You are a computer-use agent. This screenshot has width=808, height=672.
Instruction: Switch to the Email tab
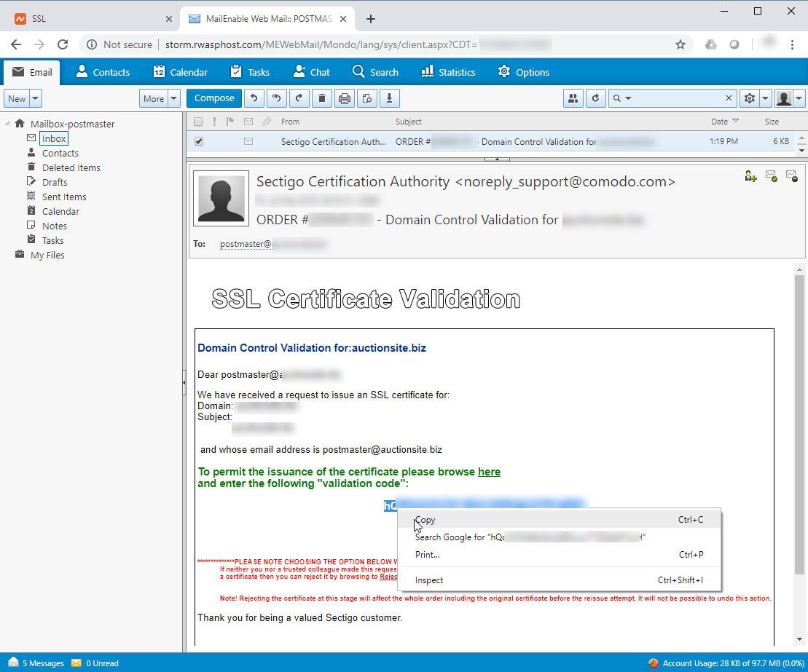click(32, 72)
